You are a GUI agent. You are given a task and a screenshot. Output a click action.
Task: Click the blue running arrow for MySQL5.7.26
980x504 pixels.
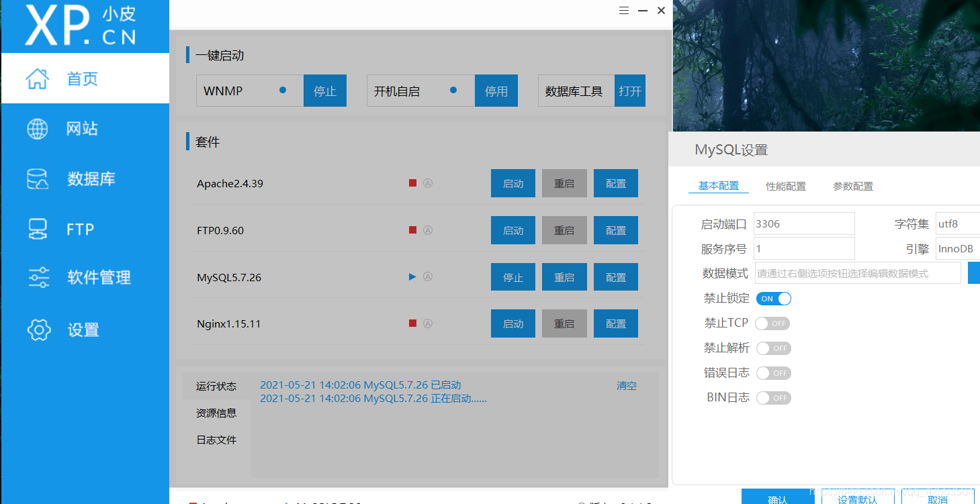[x=412, y=276]
